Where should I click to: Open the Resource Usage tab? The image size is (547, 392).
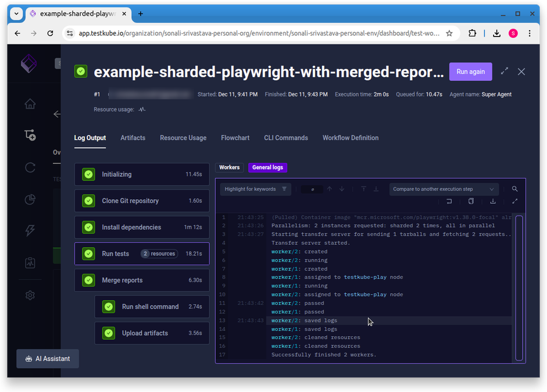183,138
